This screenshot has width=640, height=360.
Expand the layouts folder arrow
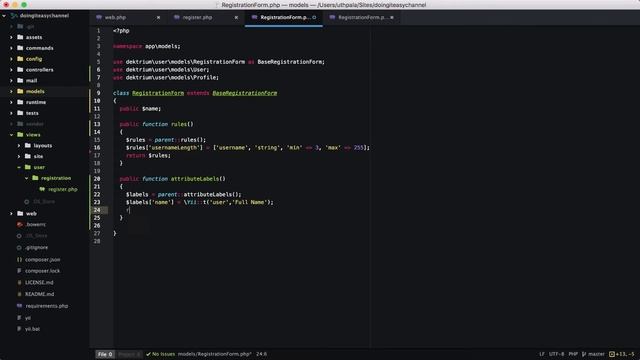point(18,145)
